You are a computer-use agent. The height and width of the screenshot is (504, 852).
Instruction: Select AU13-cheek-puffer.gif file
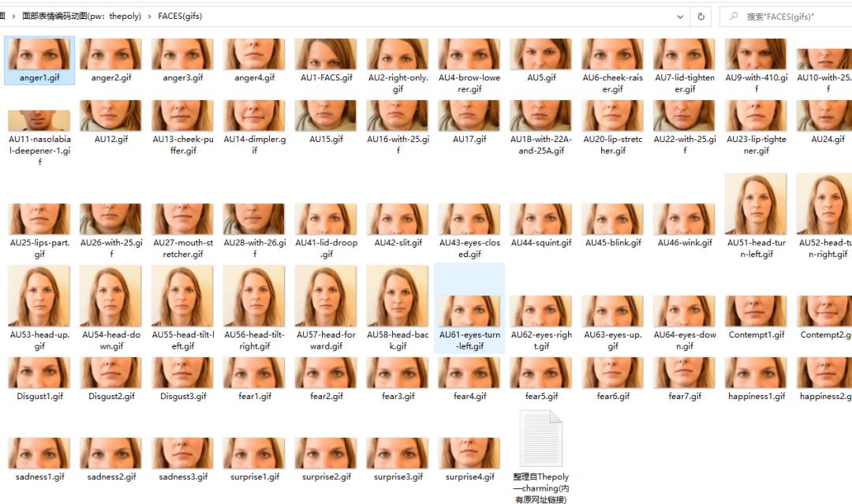[x=182, y=116]
